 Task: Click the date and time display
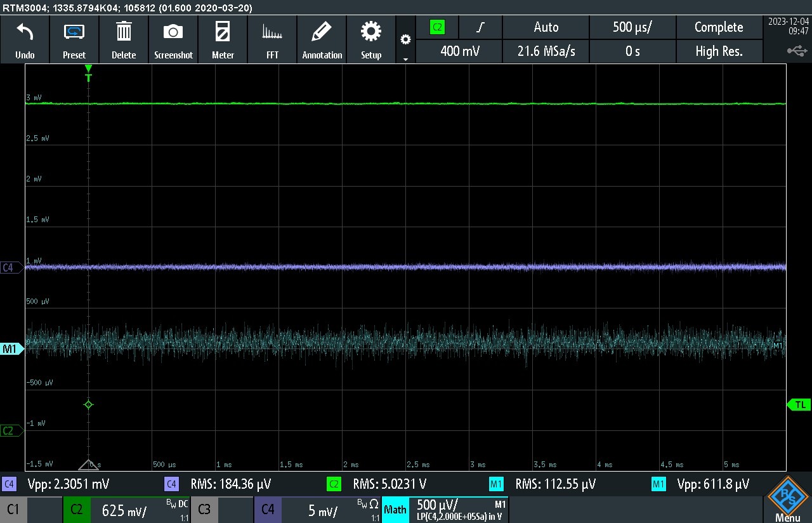click(x=788, y=26)
